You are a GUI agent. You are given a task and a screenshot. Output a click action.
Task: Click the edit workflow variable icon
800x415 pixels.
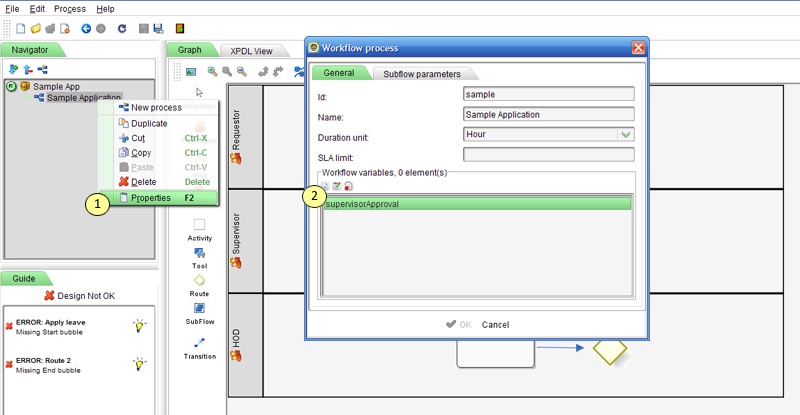click(x=337, y=186)
